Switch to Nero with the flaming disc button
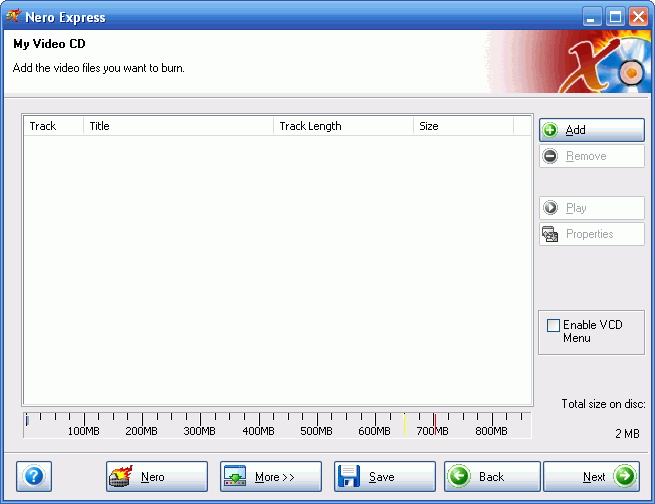 (x=157, y=476)
